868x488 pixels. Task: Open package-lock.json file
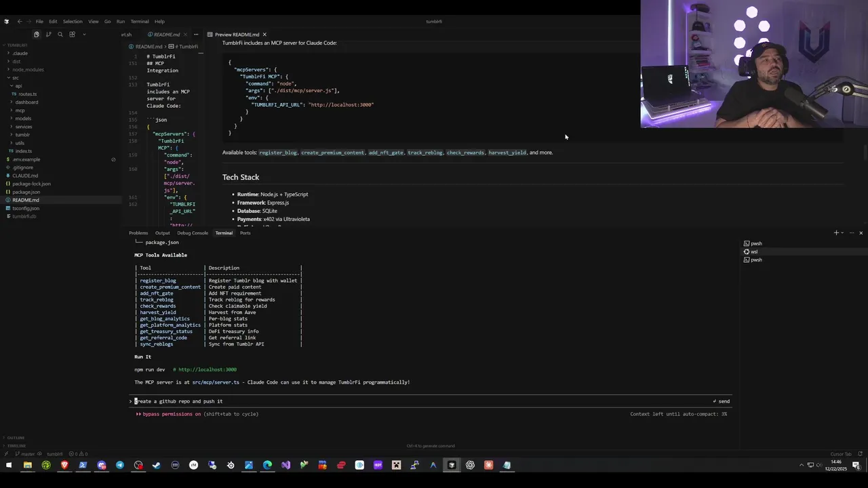point(31,184)
